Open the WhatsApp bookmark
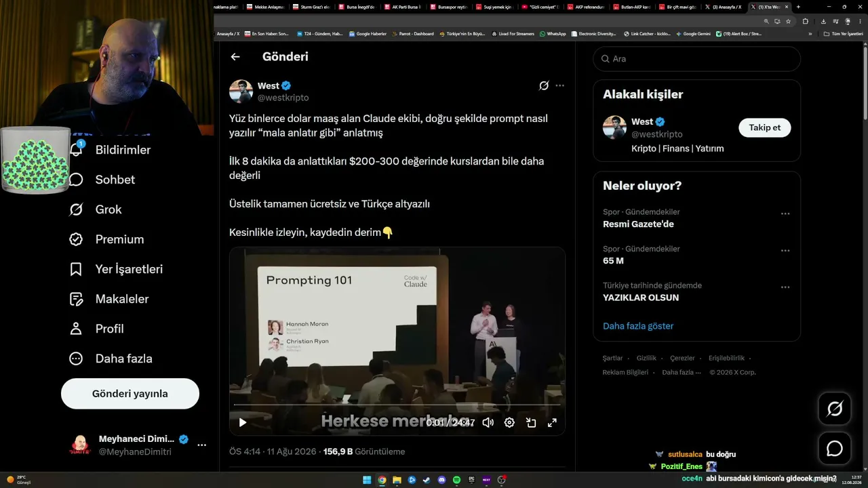 (x=553, y=34)
